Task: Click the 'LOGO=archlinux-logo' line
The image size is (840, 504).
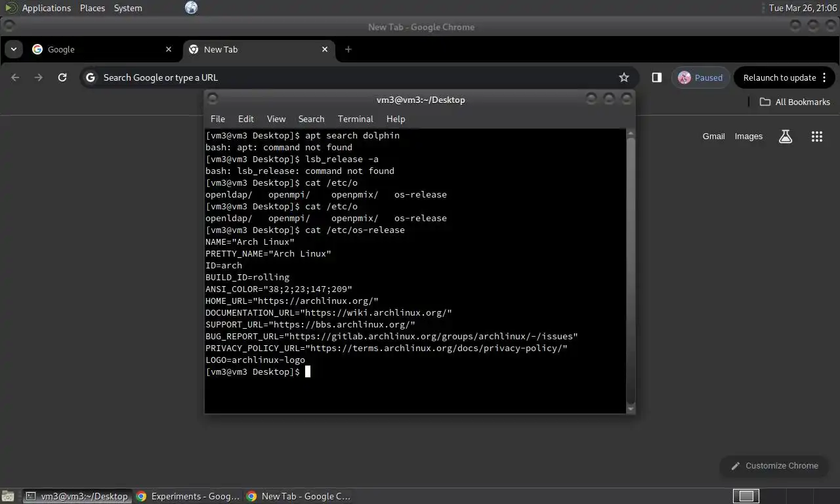Action: [x=255, y=360]
